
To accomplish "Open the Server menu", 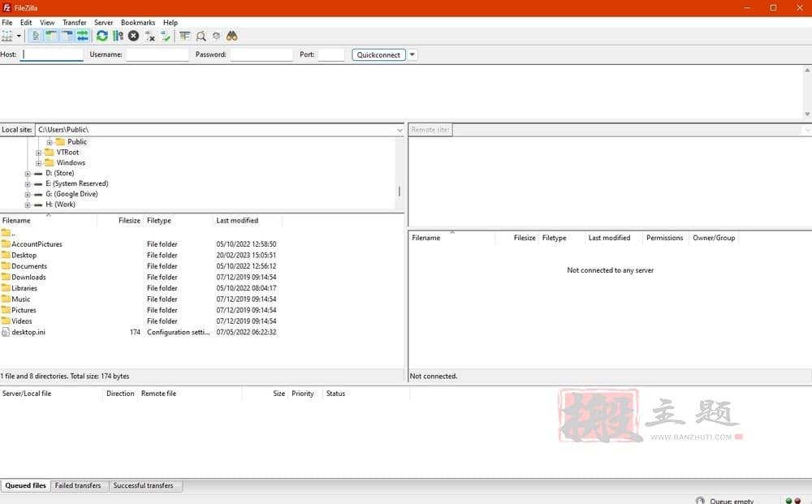I will (104, 22).
